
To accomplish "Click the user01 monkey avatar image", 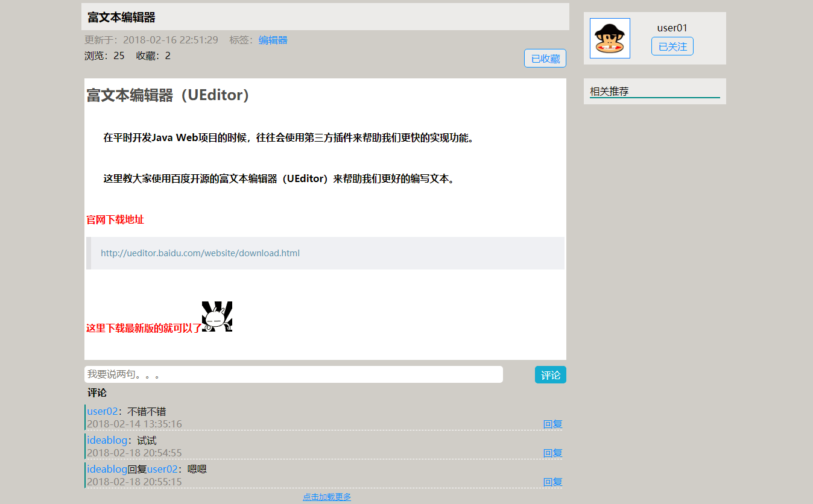I will [610, 39].
